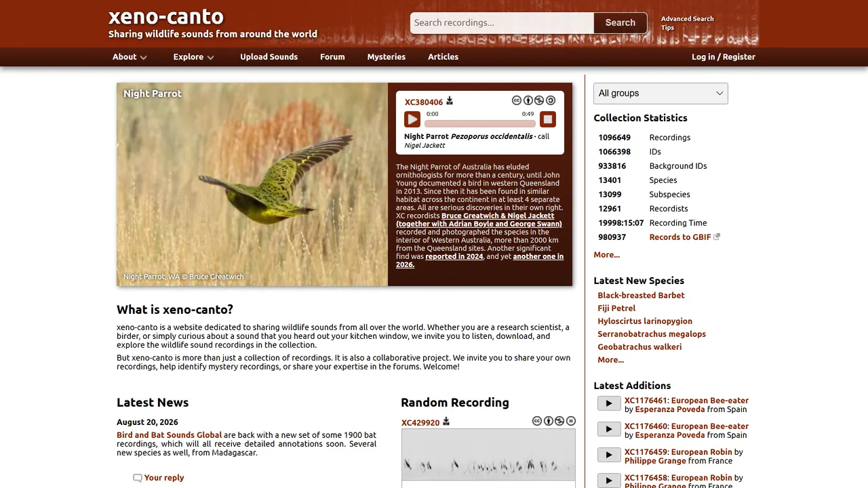Click the 13401 Species count

click(x=610, y=180)
